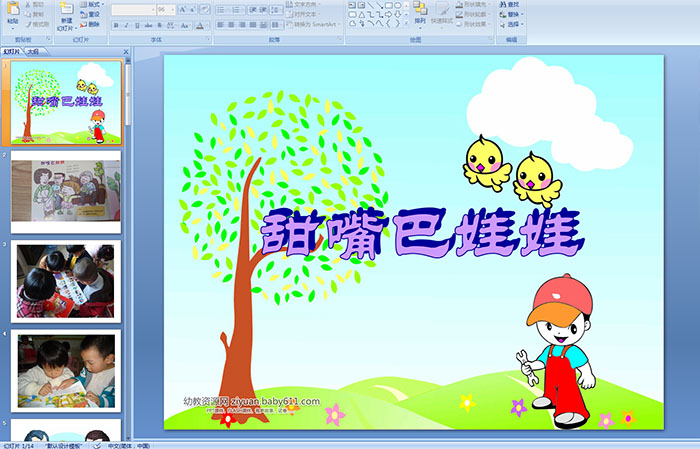
Task: Open the Line Spacing dropdown
Action: point(276,10)
